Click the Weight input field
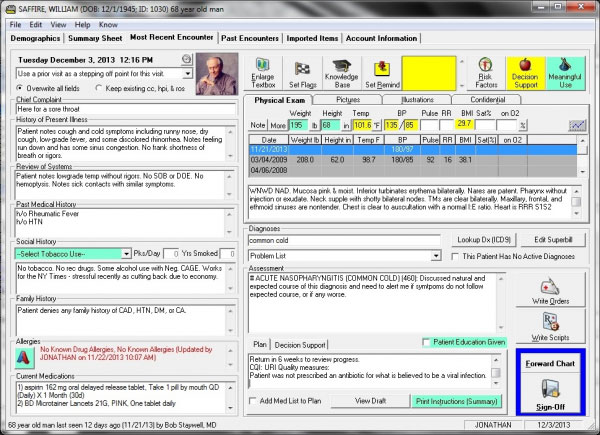This screenshot has width=600, height=435. 299,125
